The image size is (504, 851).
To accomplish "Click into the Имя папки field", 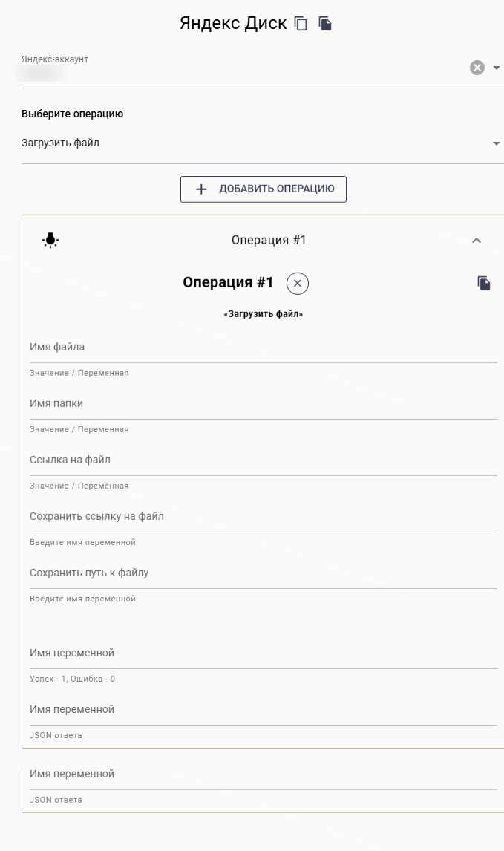I will [263, 404].
